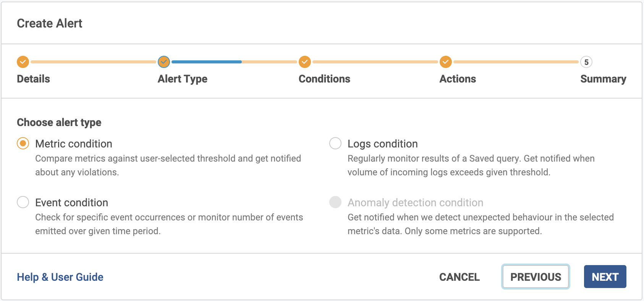Open the Help & User Guide link
Viewport: 644px width, 301px height.
click(60, 277)
